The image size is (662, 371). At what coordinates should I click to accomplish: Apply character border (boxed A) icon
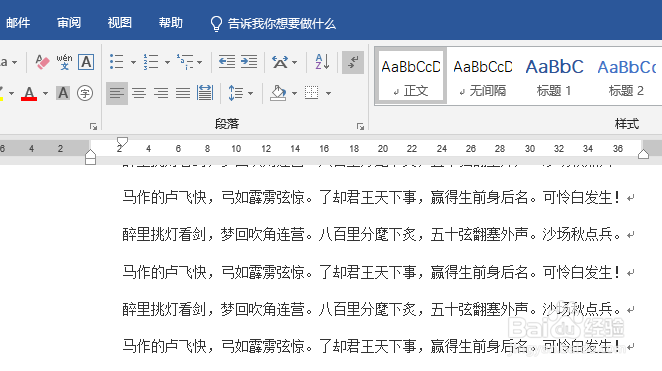tap(86, 62)
